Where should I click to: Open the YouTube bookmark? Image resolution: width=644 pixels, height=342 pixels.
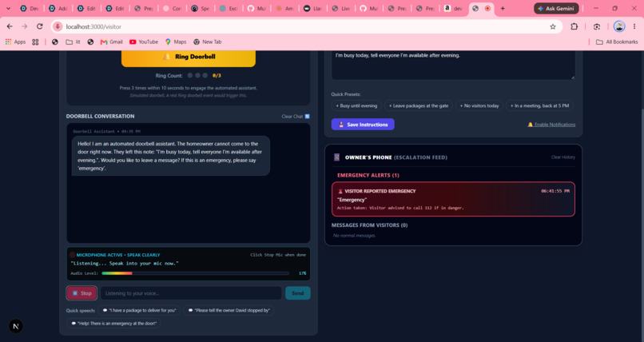[x=144, y=42]
